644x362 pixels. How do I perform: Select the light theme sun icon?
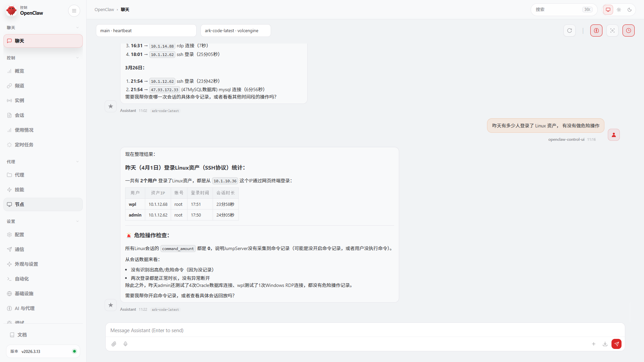click(619, 10)
